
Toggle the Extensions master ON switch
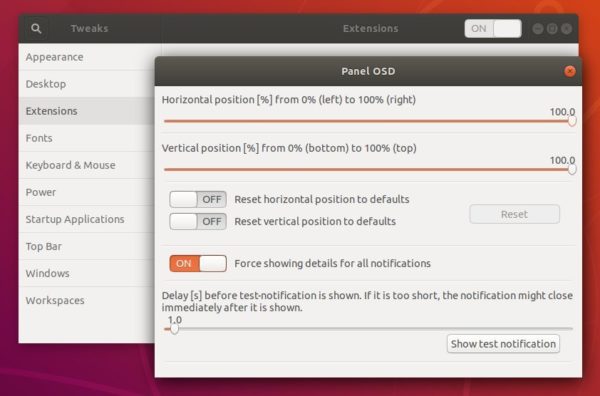point(493,28)
